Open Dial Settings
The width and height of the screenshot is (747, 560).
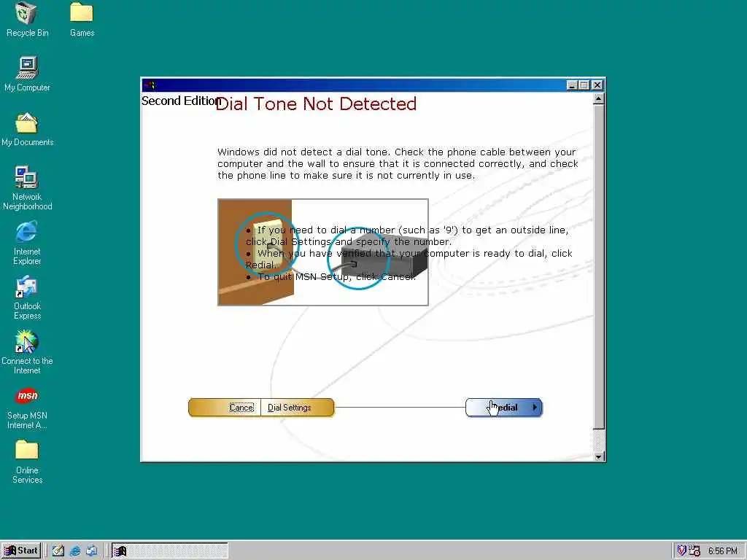click(289, 408)
